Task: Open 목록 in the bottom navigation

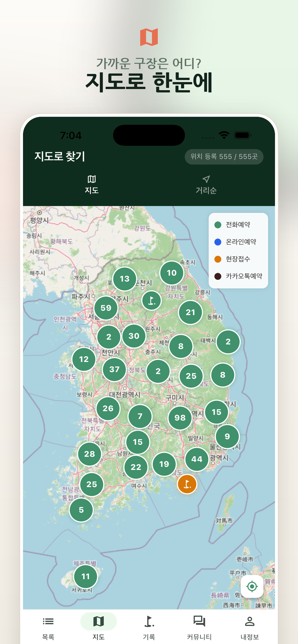Action: point(48,627)
